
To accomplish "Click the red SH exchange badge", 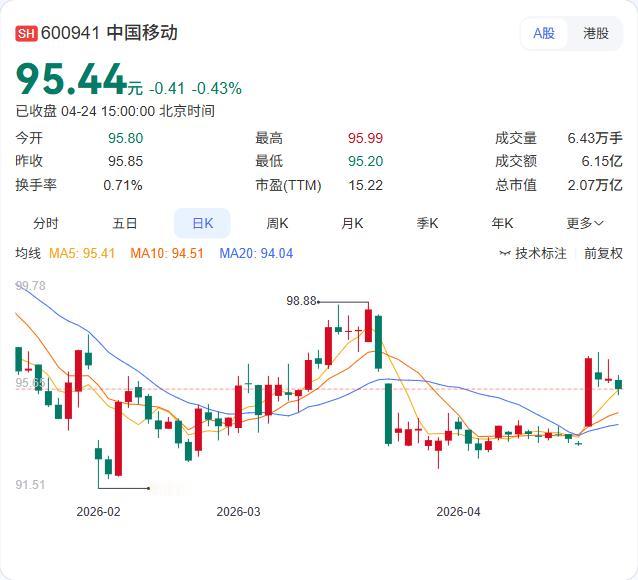I will click(26, 33).
